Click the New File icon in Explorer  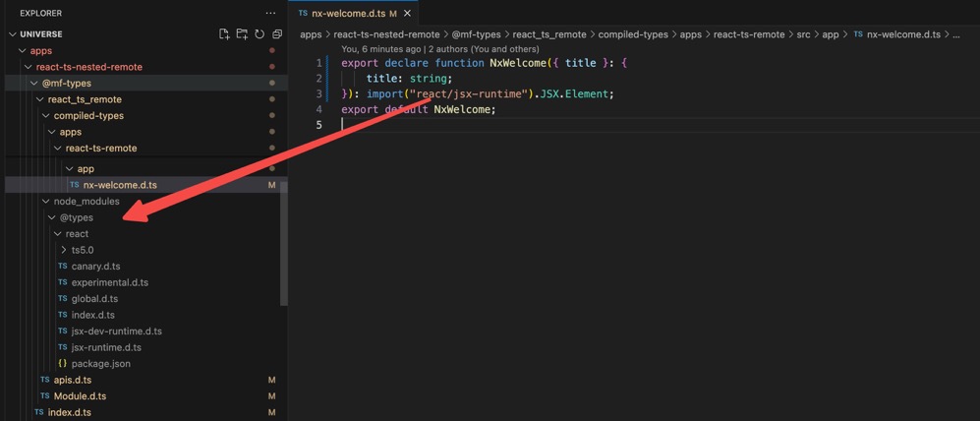point(225,34)
